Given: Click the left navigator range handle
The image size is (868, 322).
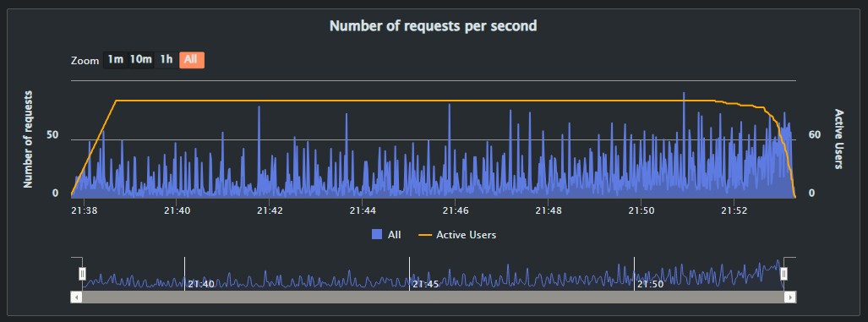Looking at the screenshot, I should click(x=82, y=273).
